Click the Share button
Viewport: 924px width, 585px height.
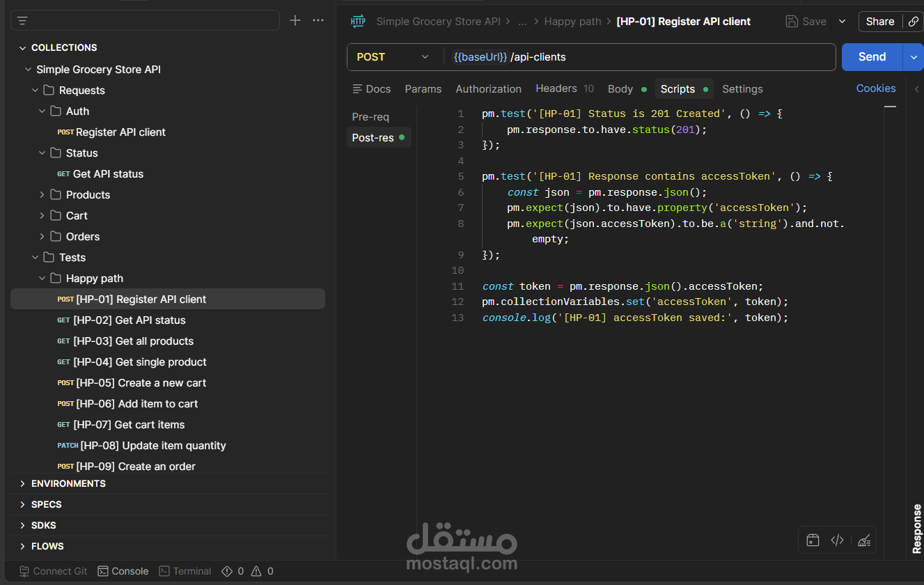pos(880,22)
